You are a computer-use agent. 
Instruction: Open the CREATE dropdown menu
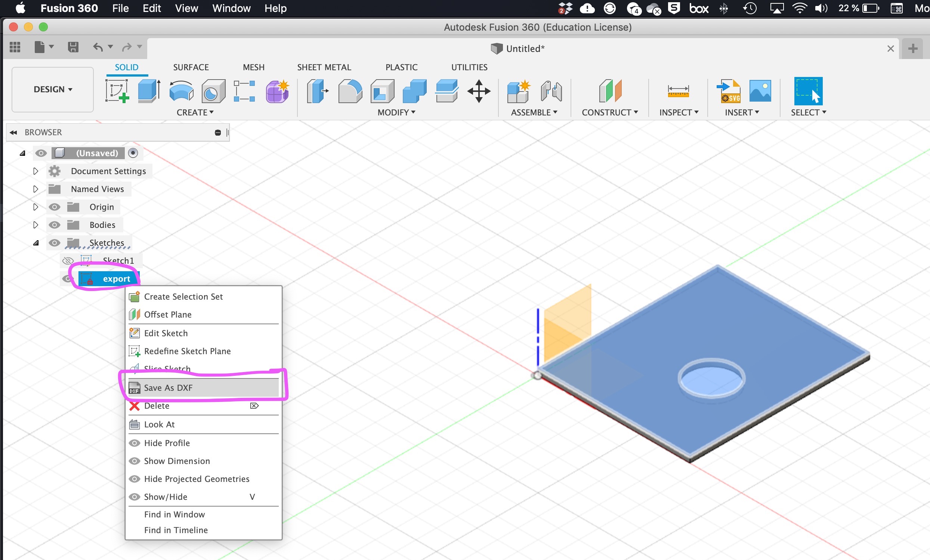195,112
